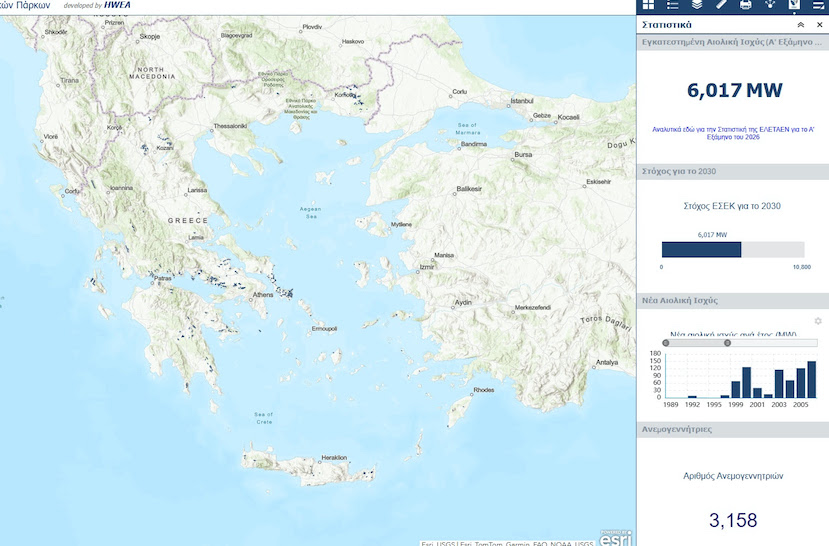Close the Στατιστικά panel
Screen dimensions: 829x546
819,25
